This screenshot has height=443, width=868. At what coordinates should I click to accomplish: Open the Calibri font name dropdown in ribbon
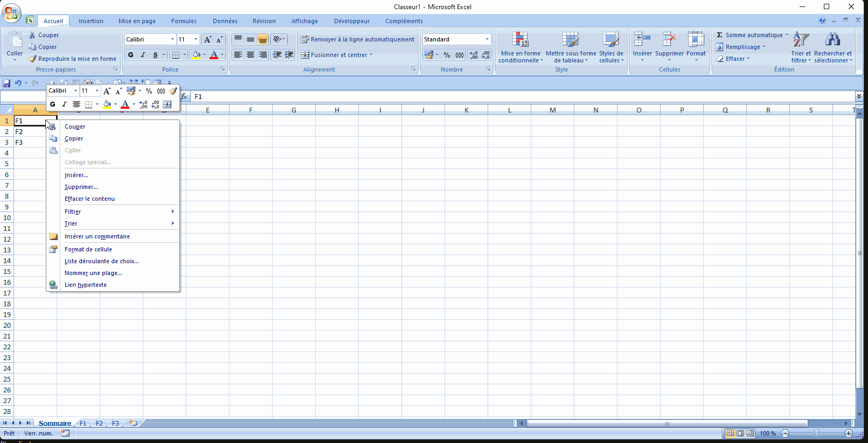pyautogui.click(x=172, y=39)
